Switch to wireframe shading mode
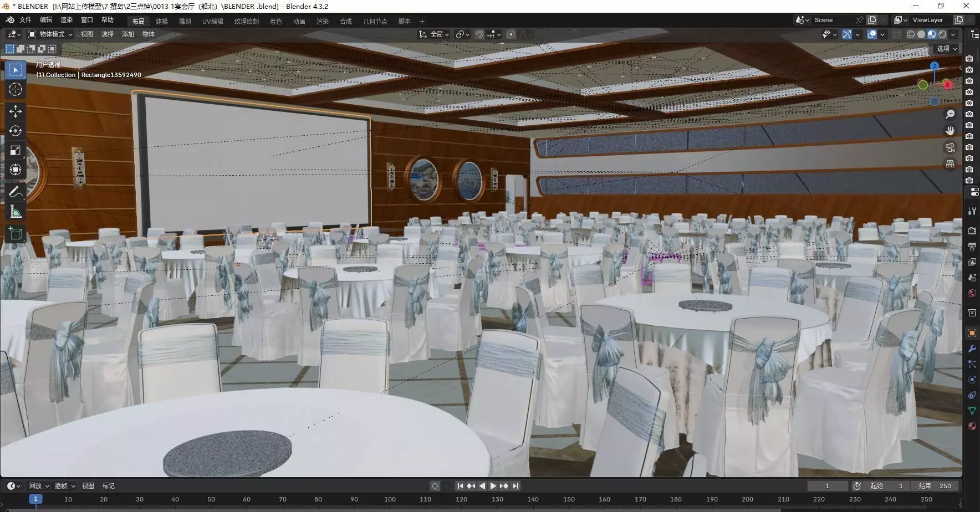980x512 pixels. coord(910,34)
